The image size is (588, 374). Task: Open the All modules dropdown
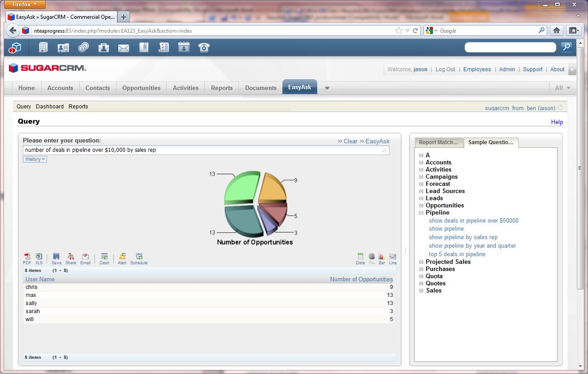point(563,88)
